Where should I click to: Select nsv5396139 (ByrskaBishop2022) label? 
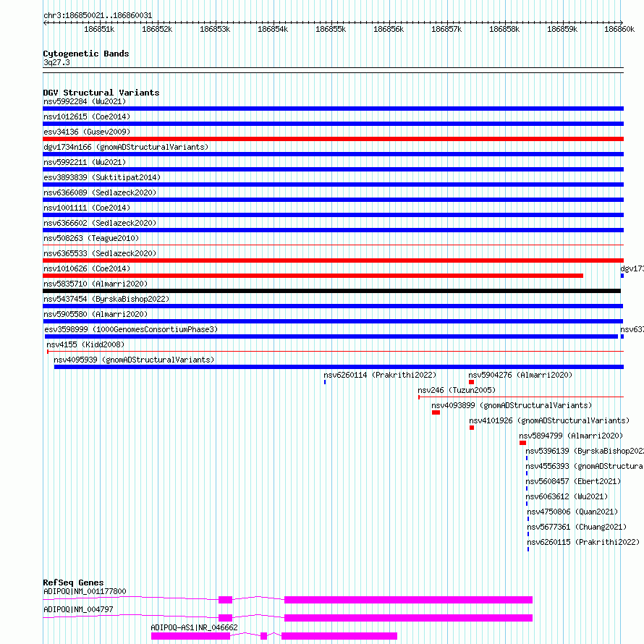click(x=585, y=451)
